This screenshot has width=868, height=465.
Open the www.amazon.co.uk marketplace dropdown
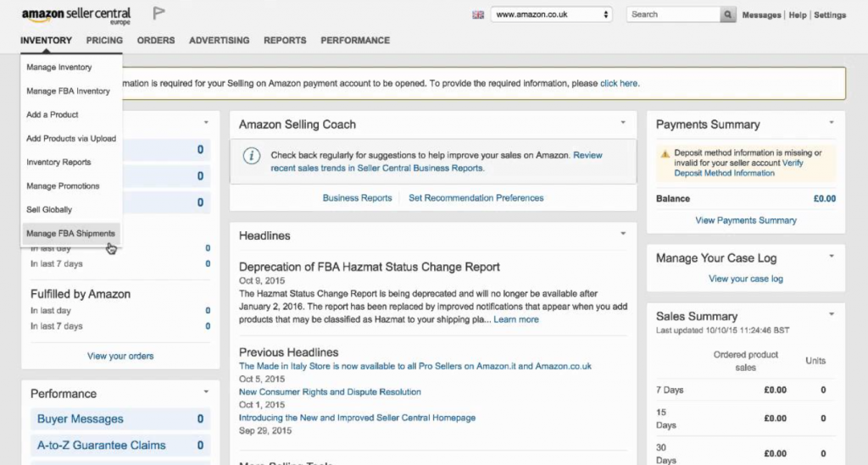pos(551,14)
